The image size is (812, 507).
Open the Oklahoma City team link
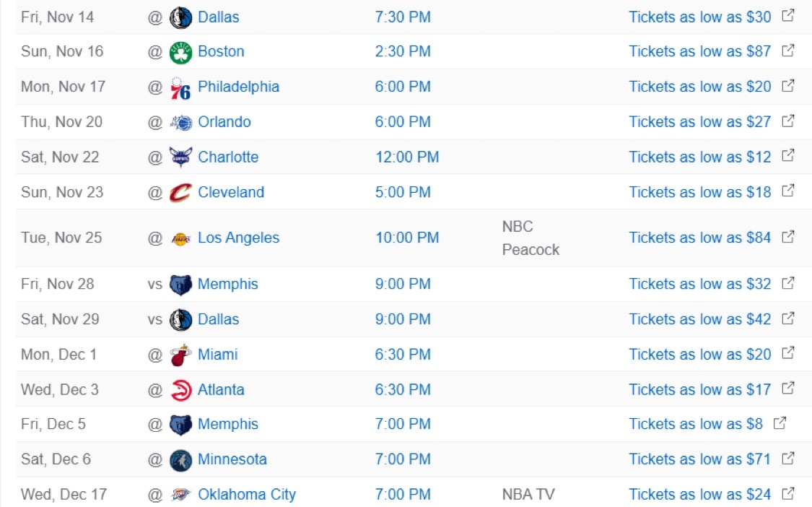point(246,495)
